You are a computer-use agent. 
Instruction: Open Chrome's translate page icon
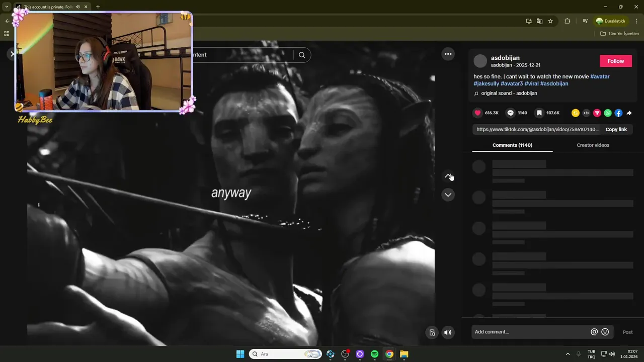tap(539, 21)
